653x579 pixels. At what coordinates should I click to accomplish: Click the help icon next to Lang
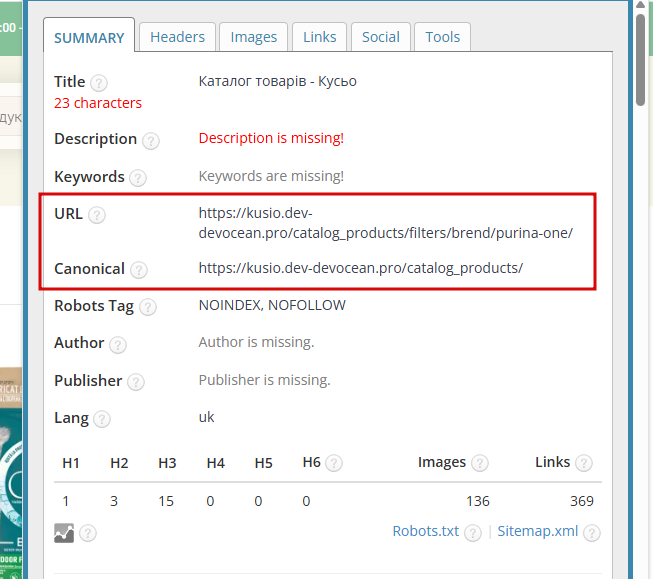point(102,420)
